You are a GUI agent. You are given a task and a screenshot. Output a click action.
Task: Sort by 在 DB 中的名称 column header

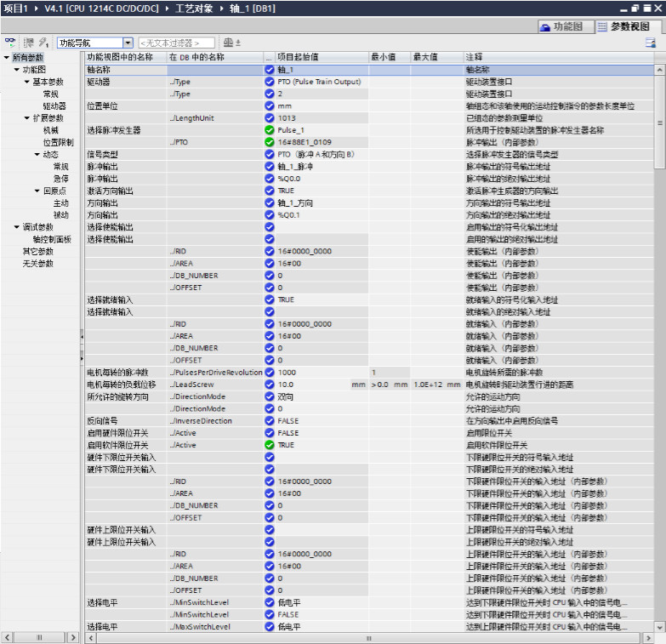[x=215, y=57]
